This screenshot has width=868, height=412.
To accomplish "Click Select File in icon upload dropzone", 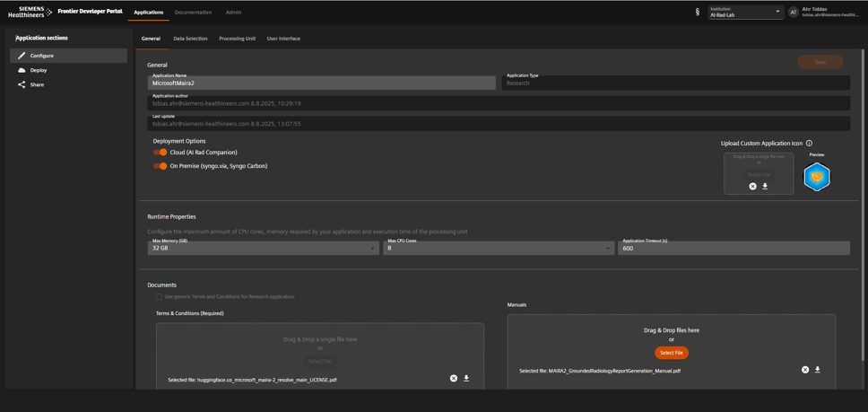I will click(759, 174).
